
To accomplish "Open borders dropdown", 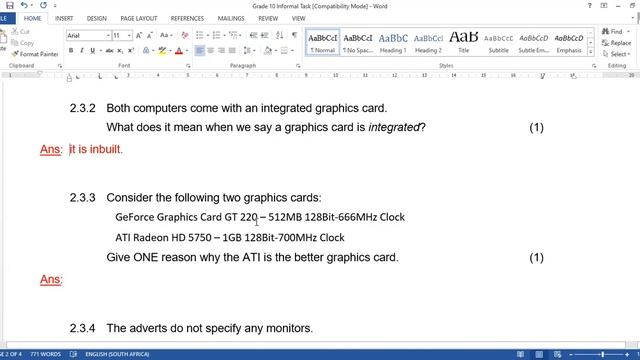I will click(x=292, y=51).
